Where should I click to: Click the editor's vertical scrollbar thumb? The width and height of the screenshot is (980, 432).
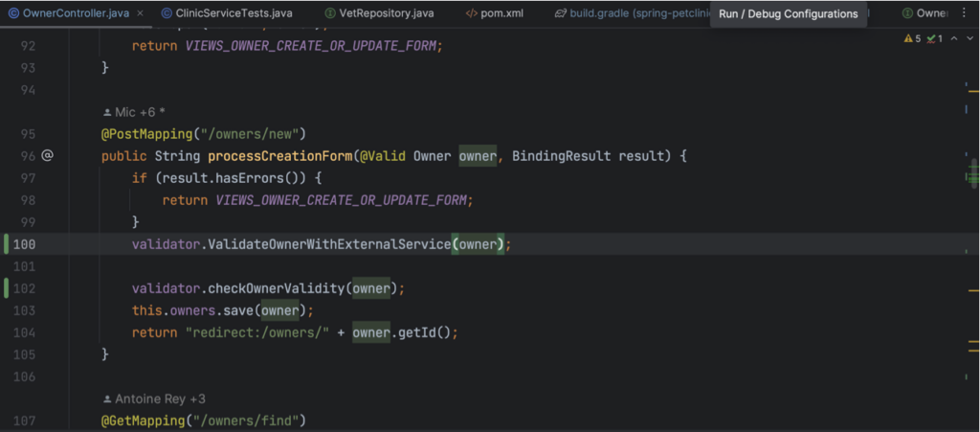coord(974,173)
